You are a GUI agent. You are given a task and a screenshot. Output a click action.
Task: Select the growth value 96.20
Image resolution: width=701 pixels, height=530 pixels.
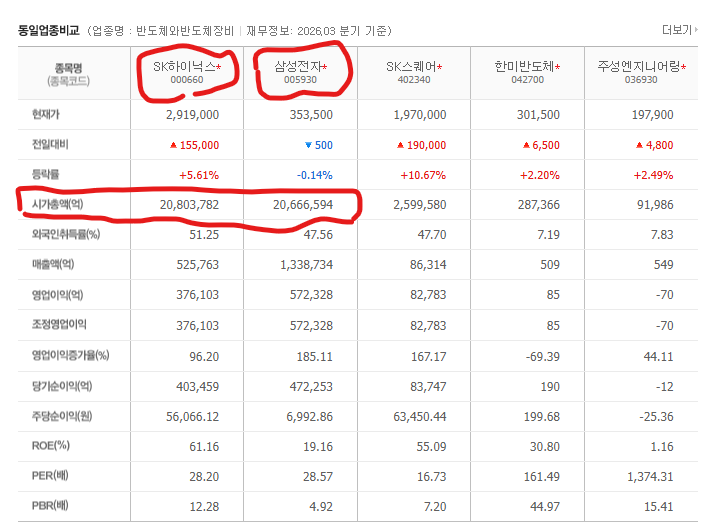click(x=204, y=357)
